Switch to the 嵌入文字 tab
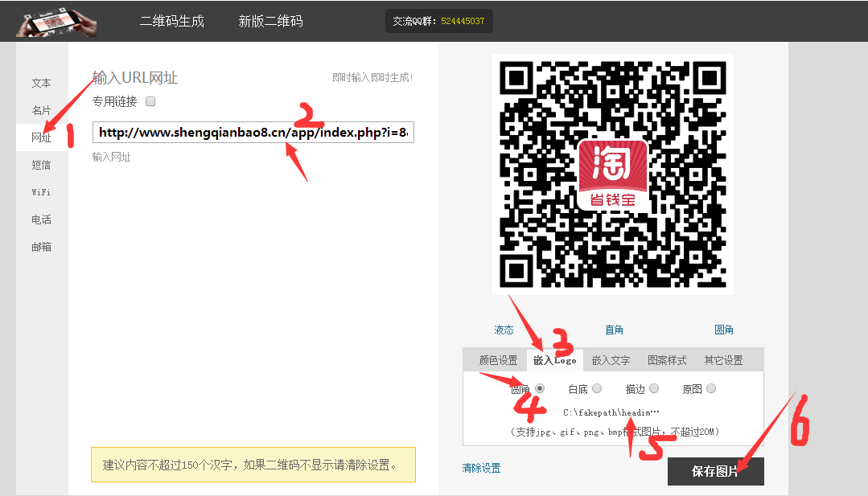The image size is (868, 496). click(611, 360)
